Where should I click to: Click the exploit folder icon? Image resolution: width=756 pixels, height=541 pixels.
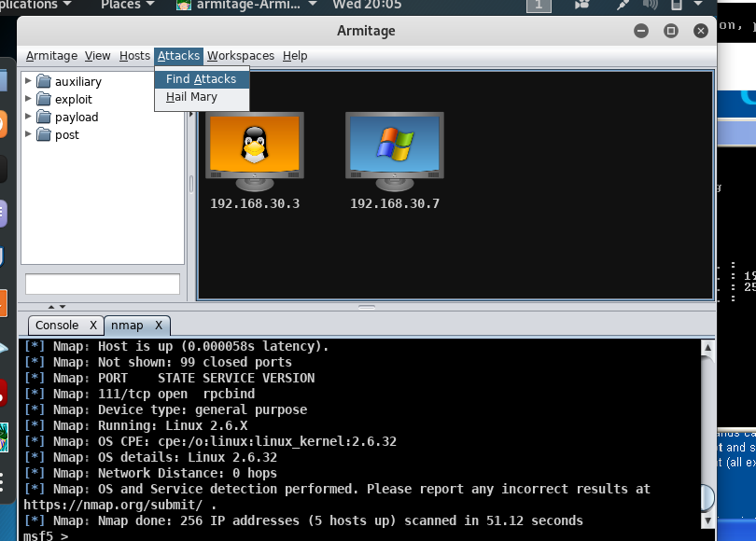tap(44, 99)
